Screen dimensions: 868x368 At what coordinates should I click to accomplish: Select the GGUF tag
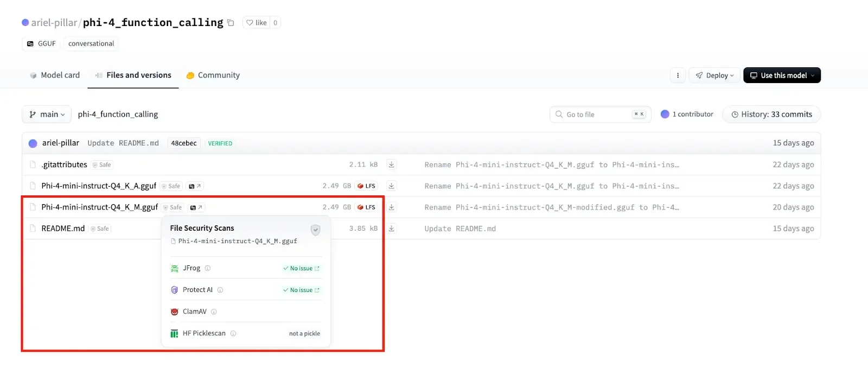[x=41, y=44]
